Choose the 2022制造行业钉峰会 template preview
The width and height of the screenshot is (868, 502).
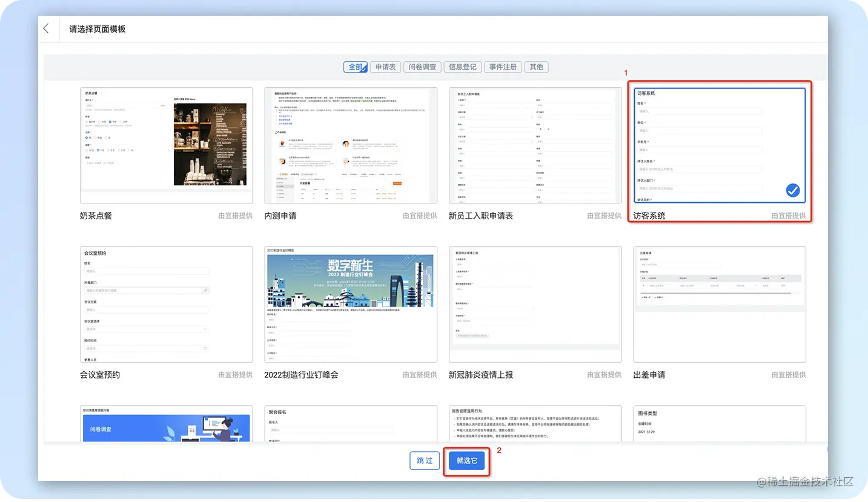(x=351, y=304)
